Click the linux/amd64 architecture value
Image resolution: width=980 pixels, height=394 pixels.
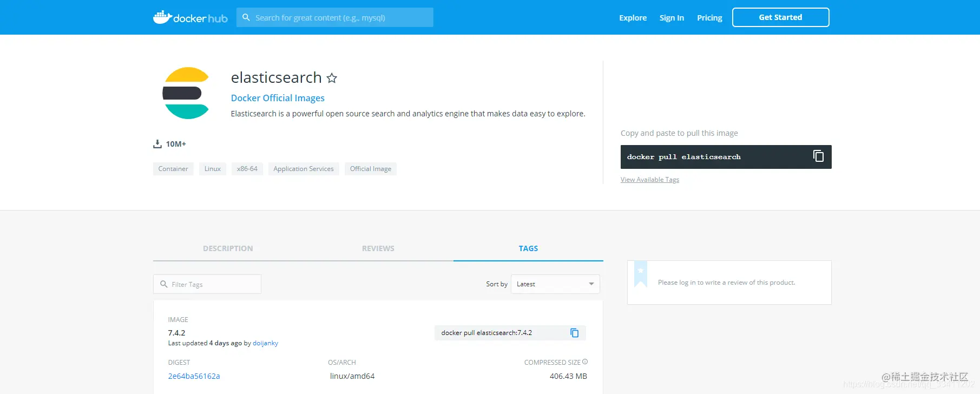352,376
